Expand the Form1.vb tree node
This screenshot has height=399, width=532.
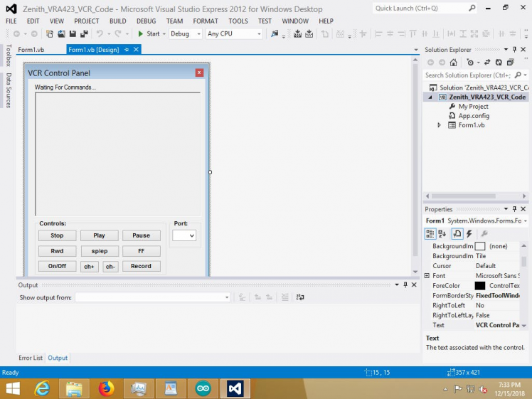(x=439, y=125)
